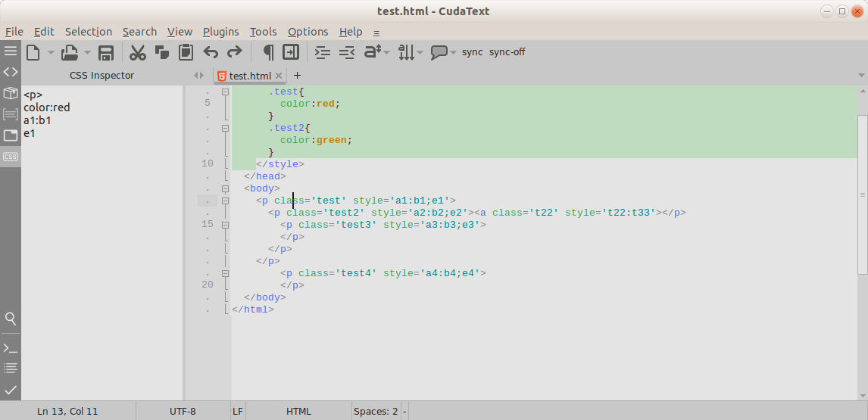The width and height of the screenshot is (868, 420).
Task: Open the CSS panel in the sidebar
Action: 11,157
